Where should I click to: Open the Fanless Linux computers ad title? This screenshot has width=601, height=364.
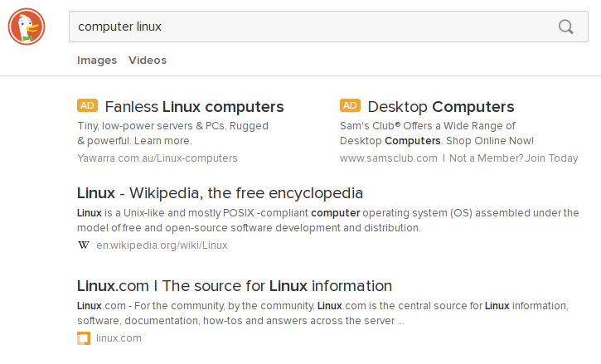point(194,107)
